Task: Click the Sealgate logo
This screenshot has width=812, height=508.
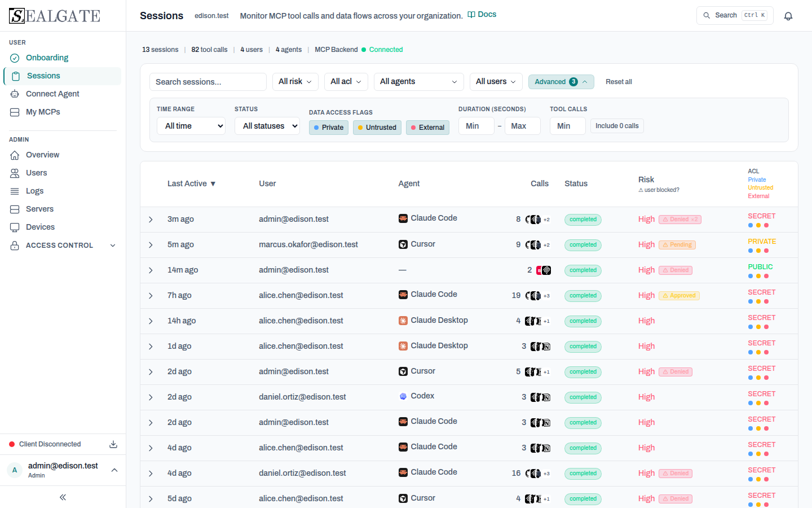Action: [55, 16]
